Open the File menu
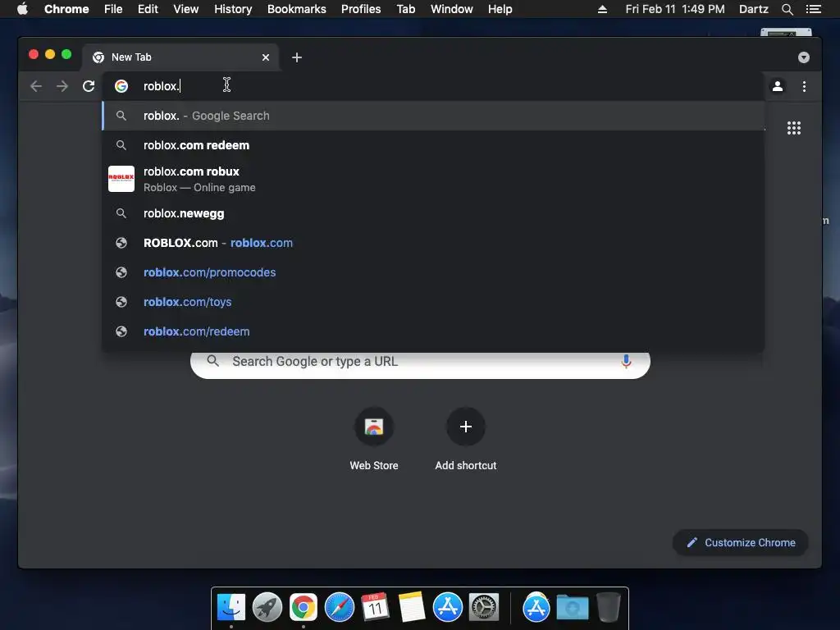 (x=113, y=9)
